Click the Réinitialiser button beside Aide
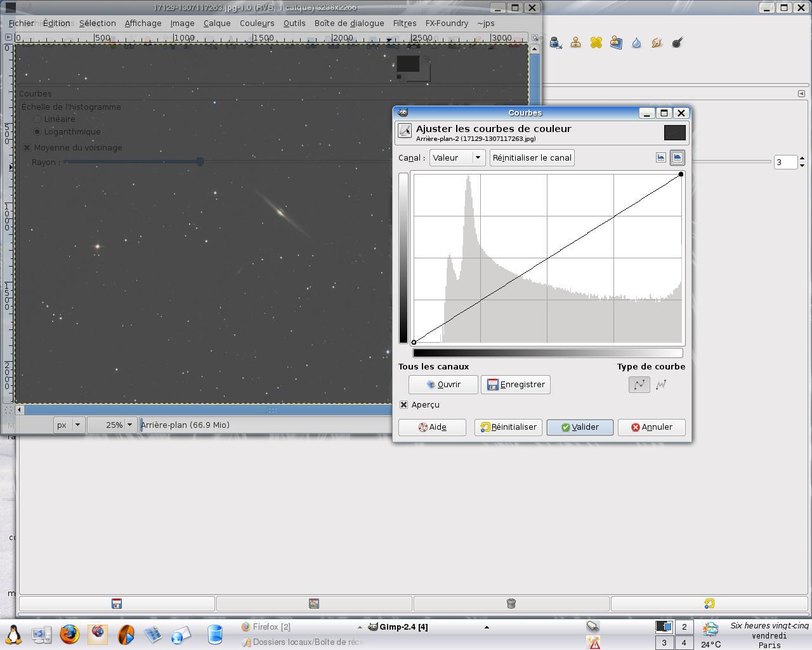 point(508,427)
